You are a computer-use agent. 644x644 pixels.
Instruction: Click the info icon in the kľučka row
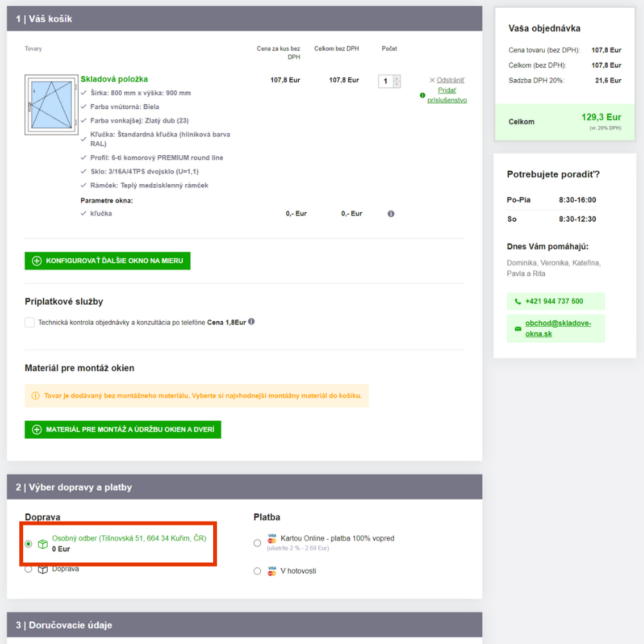click(x=391, y=214)
